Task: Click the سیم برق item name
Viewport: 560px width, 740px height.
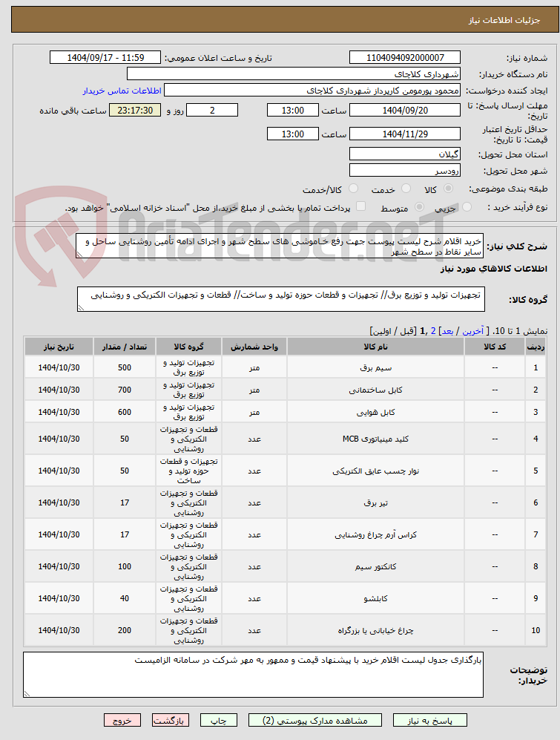Action: click(x=375, y=367)
